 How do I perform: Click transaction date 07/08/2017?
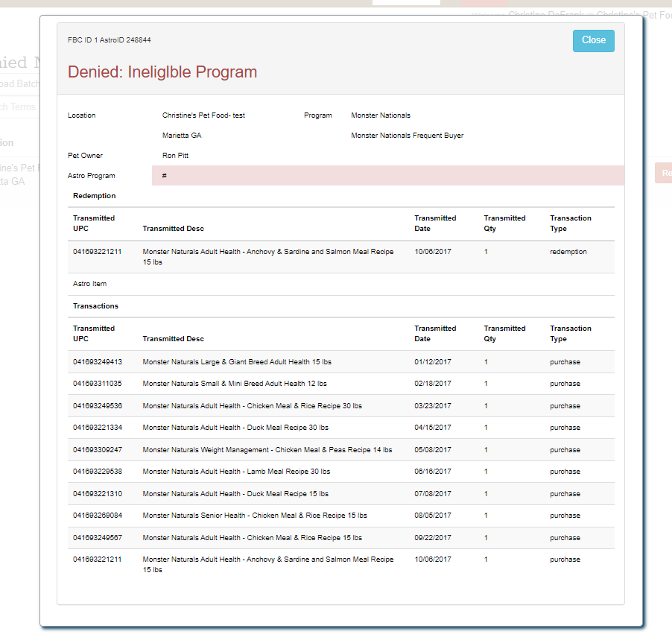pyautogui.click(x=433, y=493)
